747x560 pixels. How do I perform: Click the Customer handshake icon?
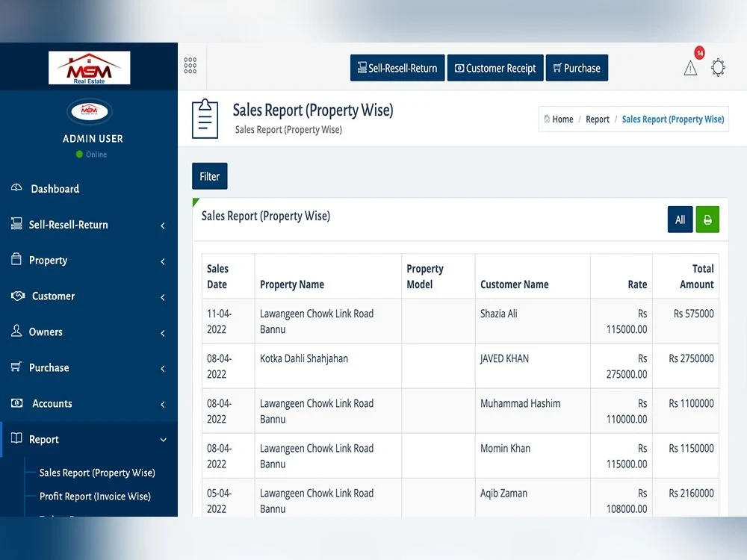[x=18, y=296]
